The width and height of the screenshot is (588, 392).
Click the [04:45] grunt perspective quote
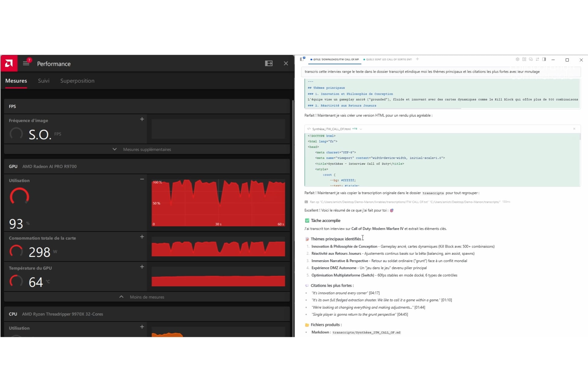tap(360, 315)
